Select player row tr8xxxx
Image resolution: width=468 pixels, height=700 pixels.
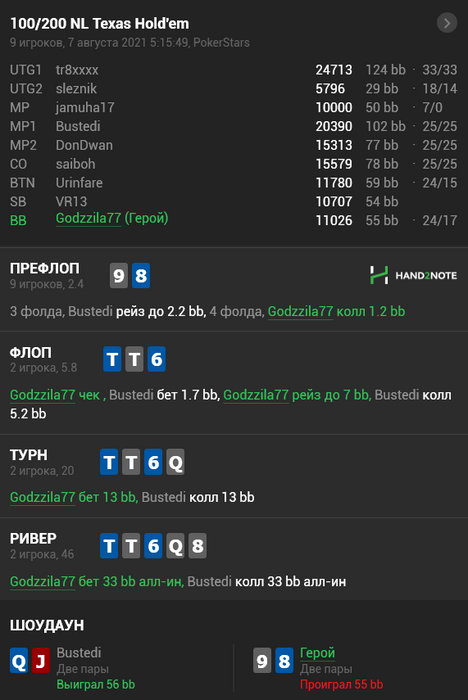click(x=234, y=70)
